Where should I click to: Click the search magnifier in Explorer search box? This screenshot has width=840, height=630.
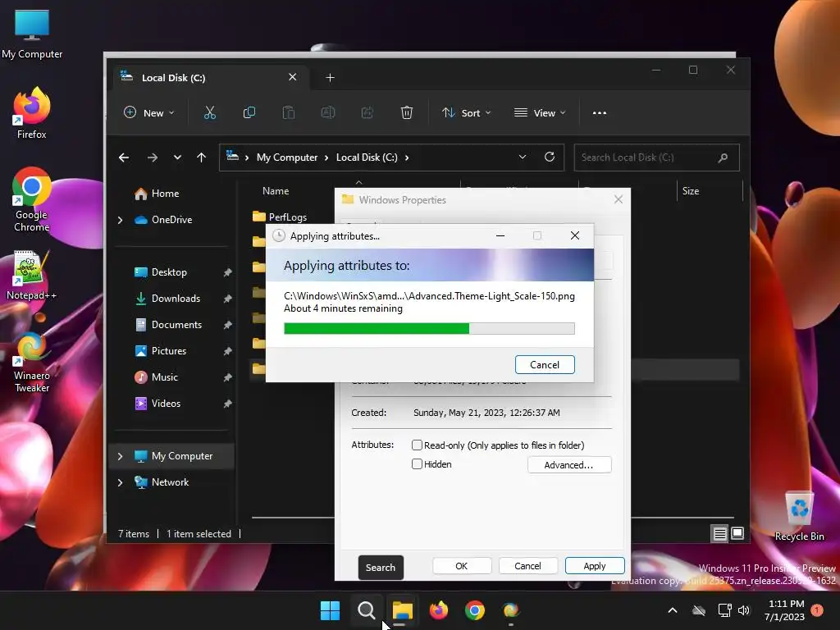coord(723,157)
